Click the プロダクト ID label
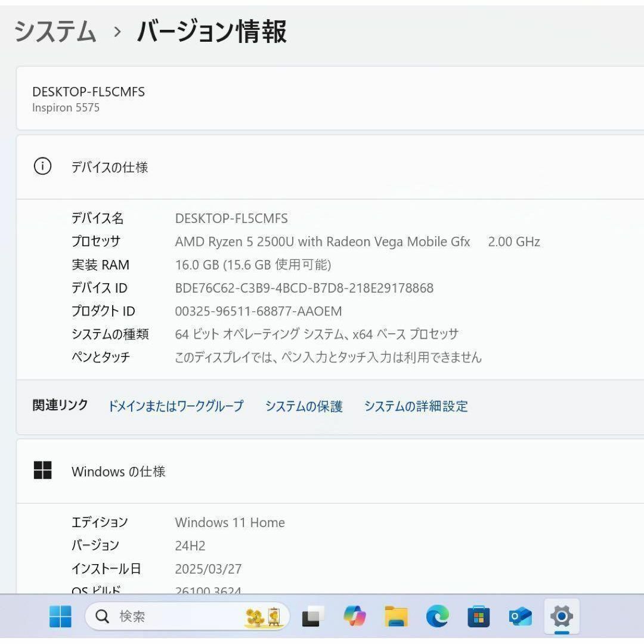644x644 pixels. click(x=103, y=311)
